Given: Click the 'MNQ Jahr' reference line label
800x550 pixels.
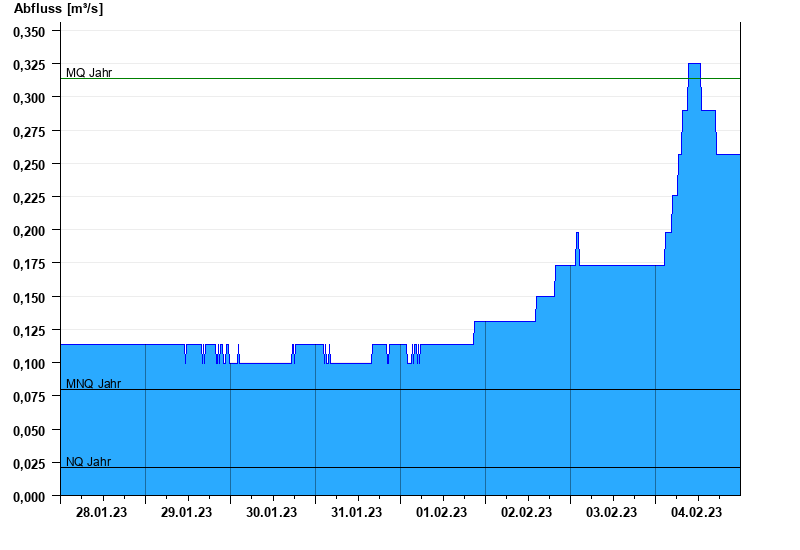Looking at the screenshot, I should point(93,384).
